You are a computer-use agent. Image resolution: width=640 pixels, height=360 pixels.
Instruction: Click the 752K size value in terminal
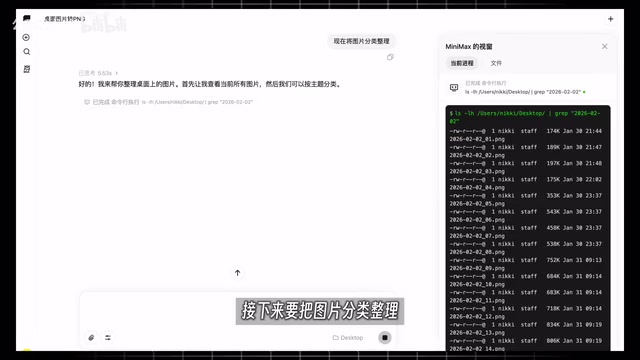coord(553,260)
